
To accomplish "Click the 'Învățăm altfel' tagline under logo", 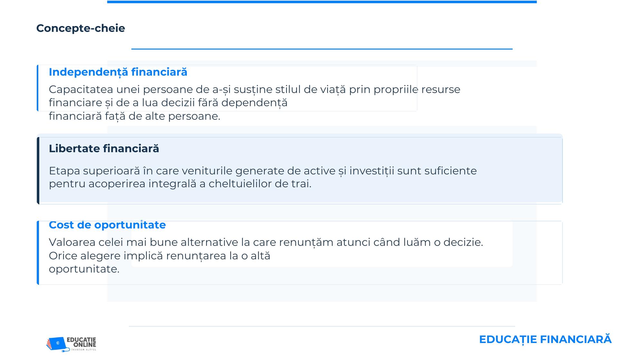I will [x=84, y=349].
